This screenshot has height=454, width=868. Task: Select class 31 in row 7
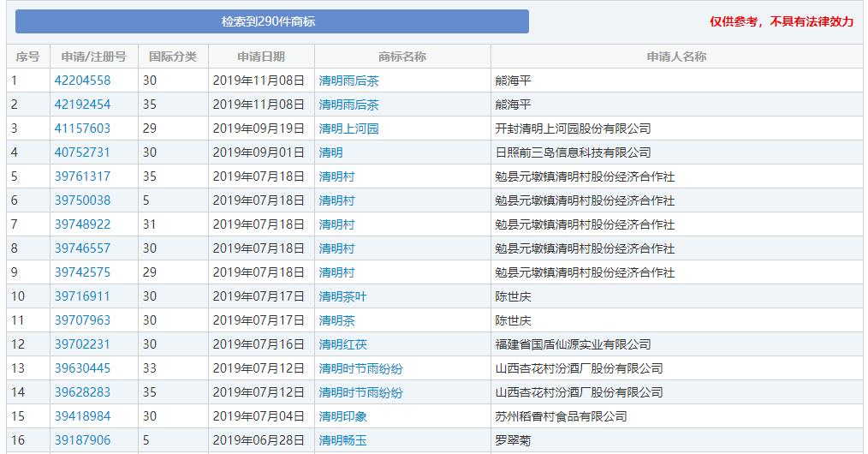coord(150,224)
